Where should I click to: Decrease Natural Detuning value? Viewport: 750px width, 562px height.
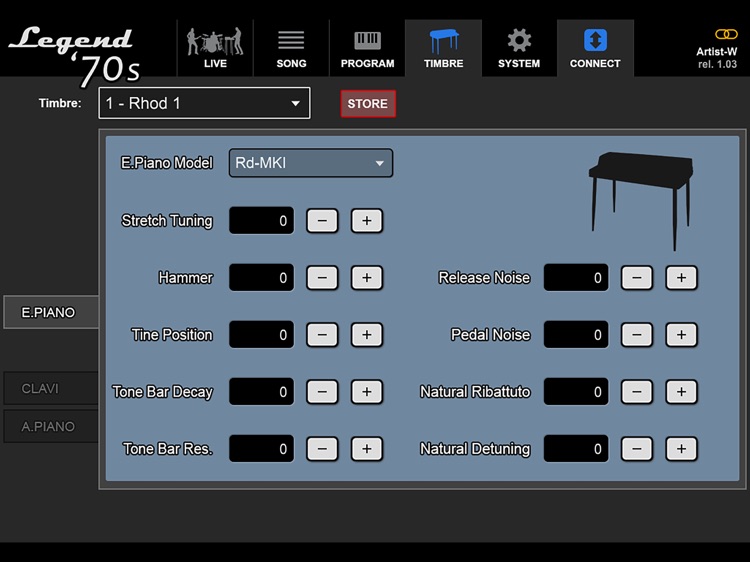[637, 449]
